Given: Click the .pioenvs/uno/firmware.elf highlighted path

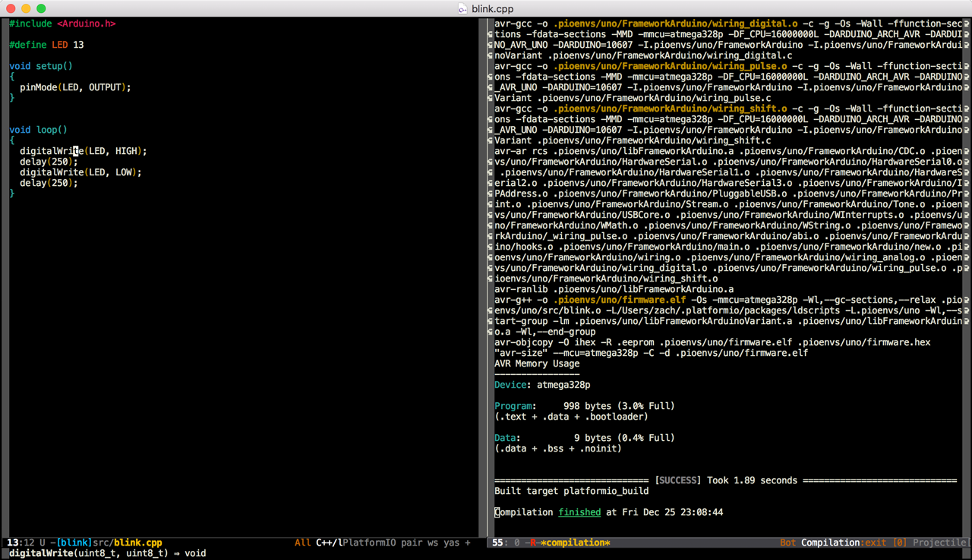Looking at the screenshot, I should 620,300.
